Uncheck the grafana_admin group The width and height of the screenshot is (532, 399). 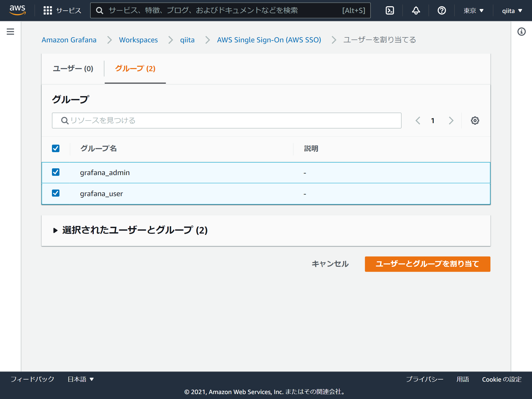55,172
